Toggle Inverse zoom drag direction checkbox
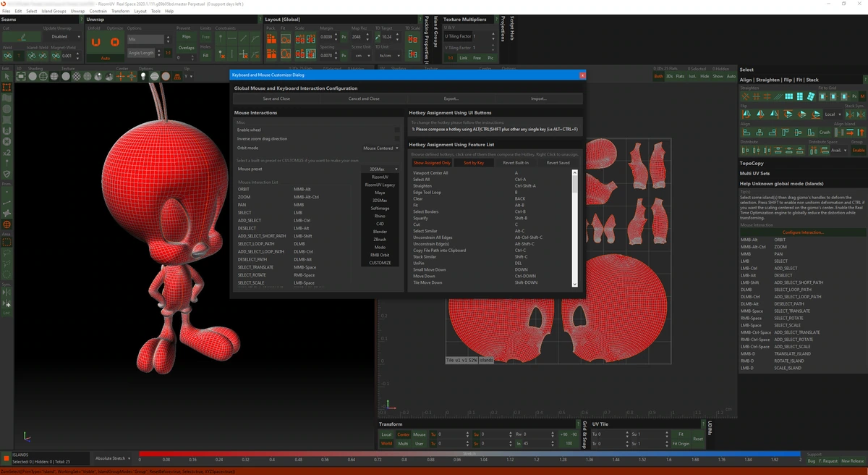The height and width of the screenshot is (475, 868). coord(396,139)
